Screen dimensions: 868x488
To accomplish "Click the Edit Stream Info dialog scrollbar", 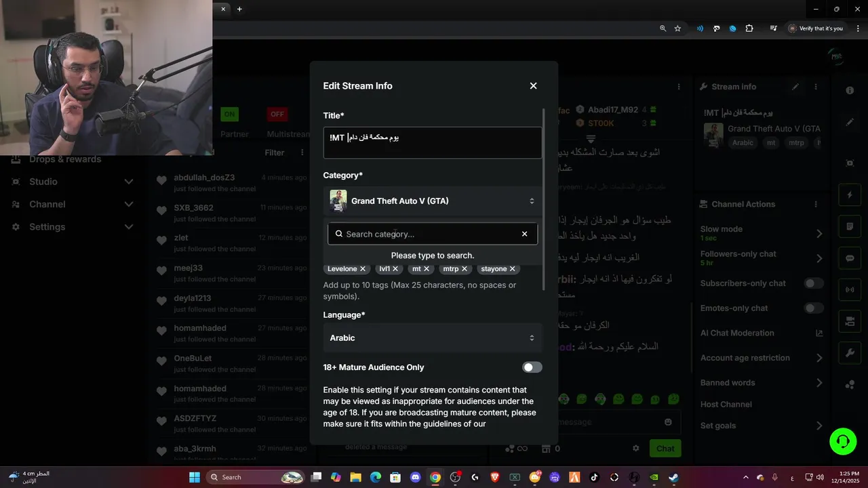I will pyautogui.click(x=544, y=200).
